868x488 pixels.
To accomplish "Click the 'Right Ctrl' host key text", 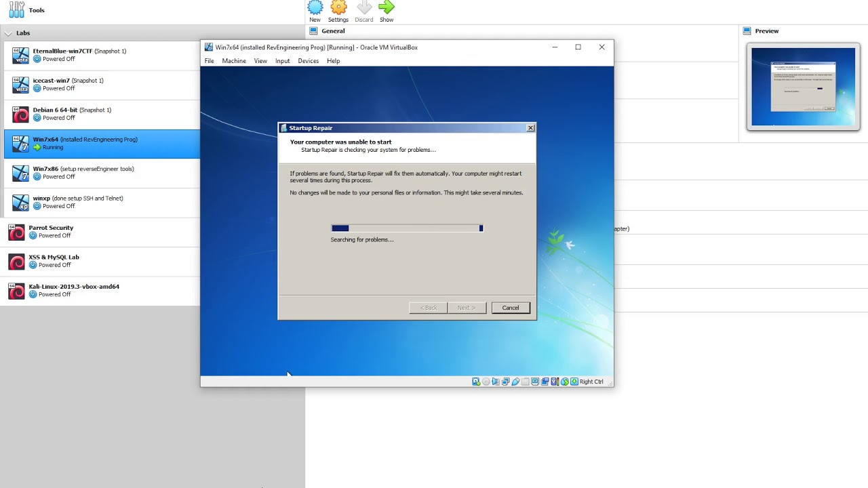I will [x=591, y=382].
